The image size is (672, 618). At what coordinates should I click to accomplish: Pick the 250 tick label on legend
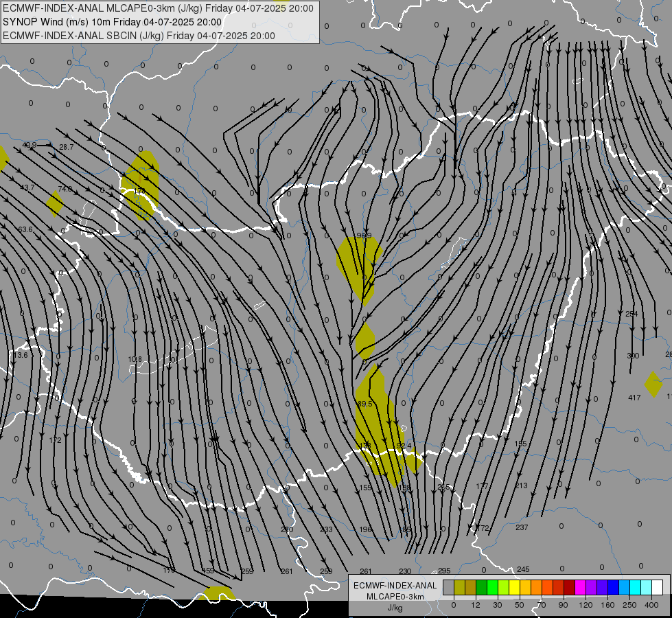[629, 605]
